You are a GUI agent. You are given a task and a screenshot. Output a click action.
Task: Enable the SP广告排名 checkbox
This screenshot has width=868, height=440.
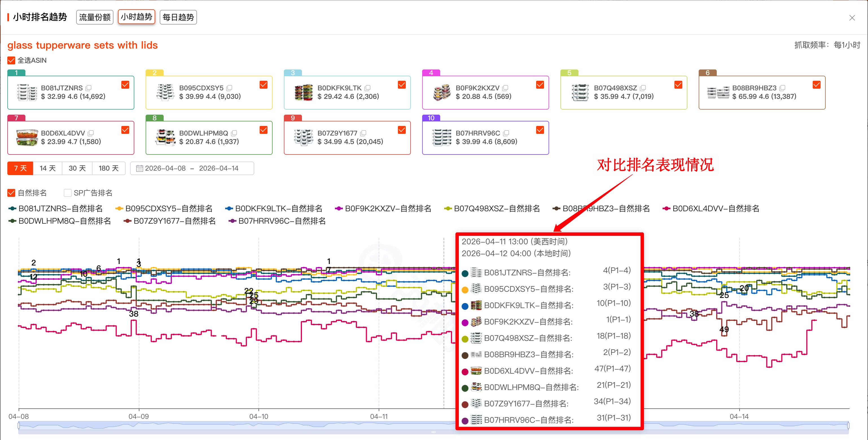click(67, 193)
